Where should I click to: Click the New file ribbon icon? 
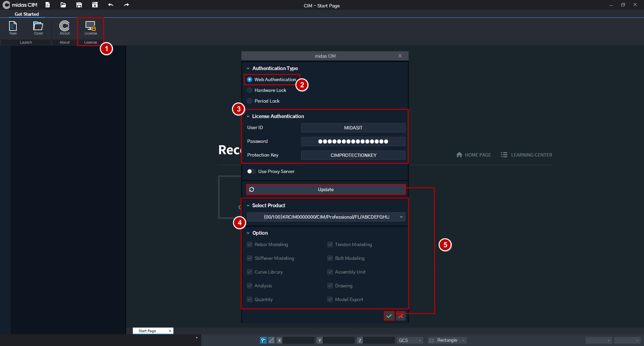point(13,28)
